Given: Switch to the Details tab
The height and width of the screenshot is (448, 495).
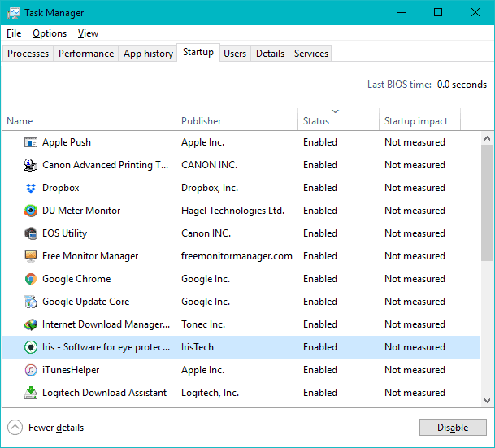Looking at the screenshot, I should click(270, 54).
